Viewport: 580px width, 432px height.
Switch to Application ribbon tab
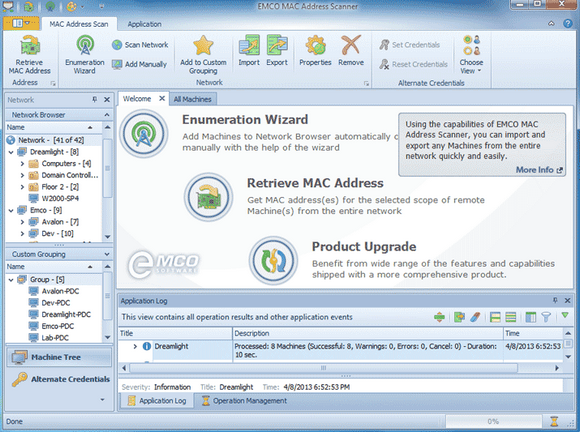pos(144,24)
